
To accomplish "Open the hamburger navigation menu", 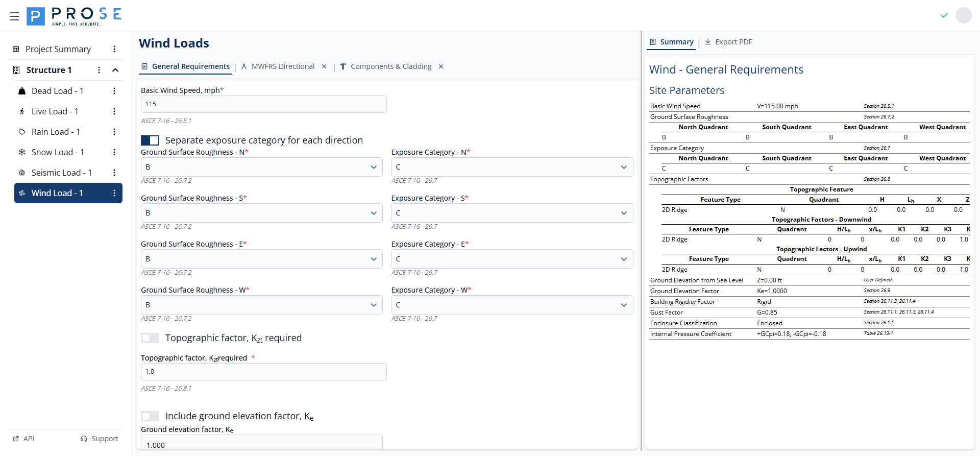I will (14, 16).
